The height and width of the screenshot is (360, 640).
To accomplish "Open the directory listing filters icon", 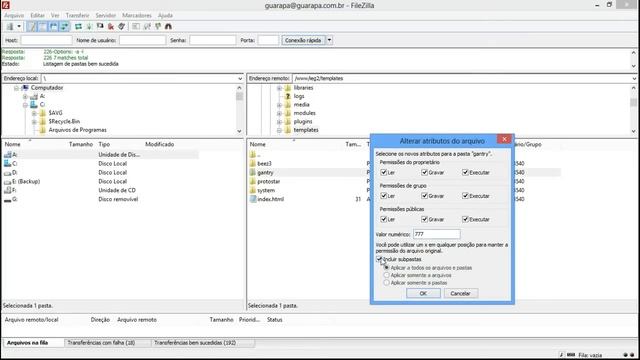I will (136, 27).
